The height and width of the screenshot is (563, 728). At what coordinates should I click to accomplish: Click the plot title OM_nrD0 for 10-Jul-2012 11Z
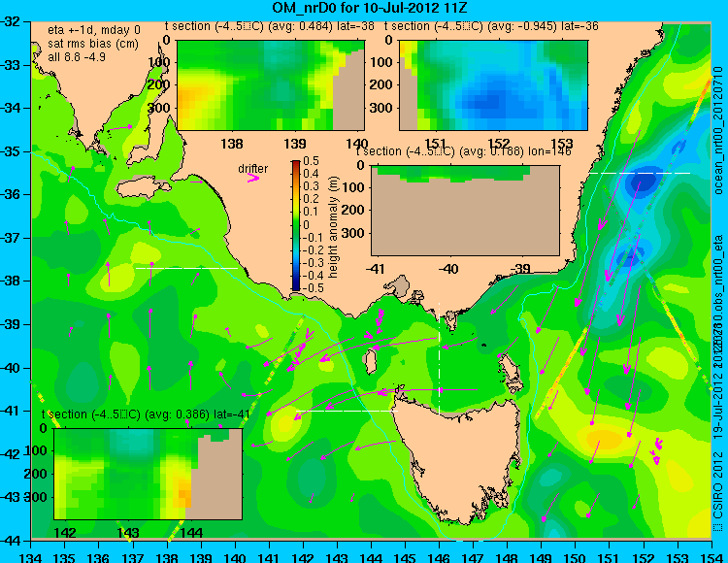[x=369, y=8]
